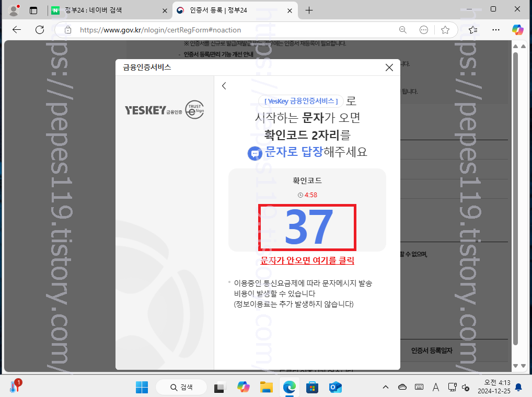Open the Copilot sidebar icon
This screenshot has width=532, height=397.
(518, 30)
